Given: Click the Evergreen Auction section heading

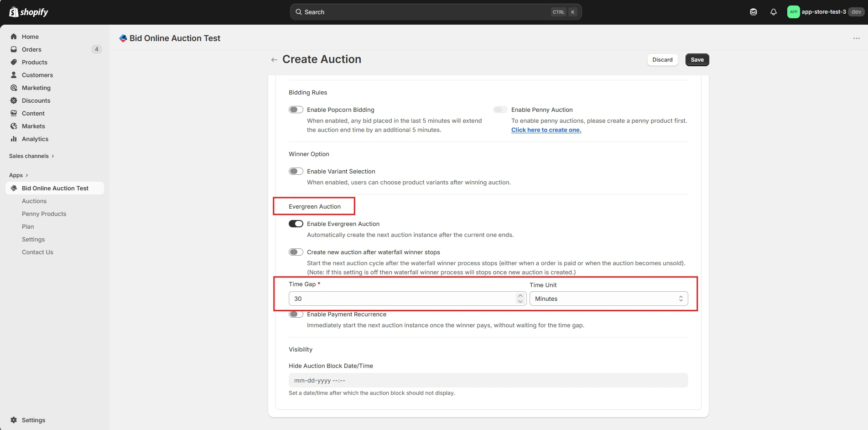Looking at the screenshot, I should (315, 207).
